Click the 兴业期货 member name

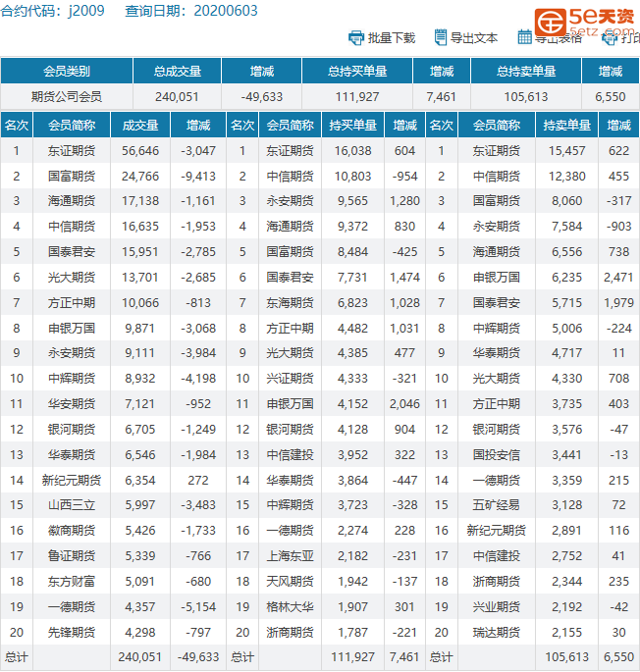pyautogui.click(x=497, y=607)
